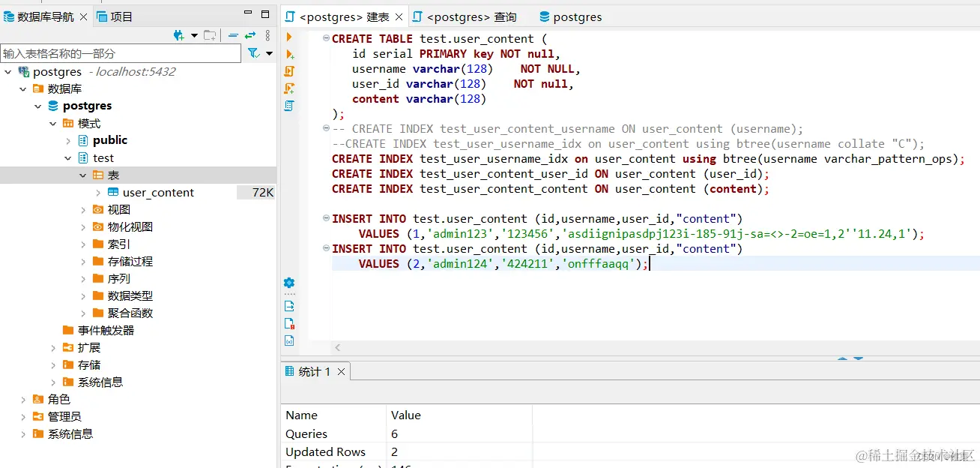Fold the first INSERT INTO statement
980x468 pixels.
[x=326, y=218]
